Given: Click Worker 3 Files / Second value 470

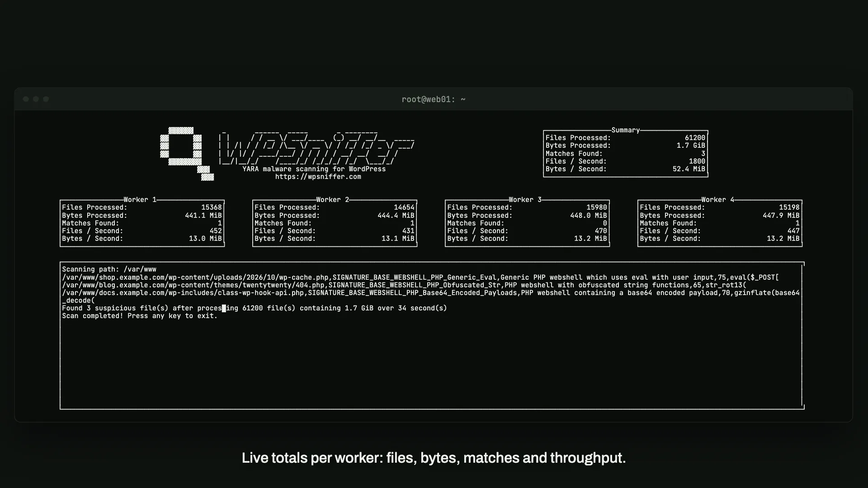Looking at the screenshot, I should tap(601, 231).
